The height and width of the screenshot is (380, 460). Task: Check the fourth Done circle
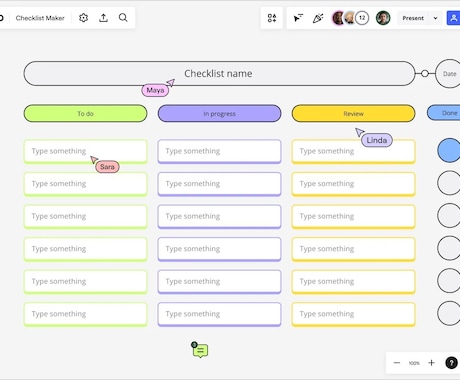click(x=449, y=248)
